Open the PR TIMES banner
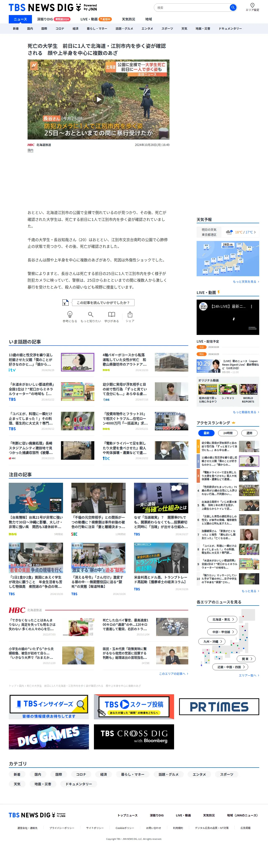The width and height of the screenshot is (268, 868). pyautogui.click(x=219, y=707)
